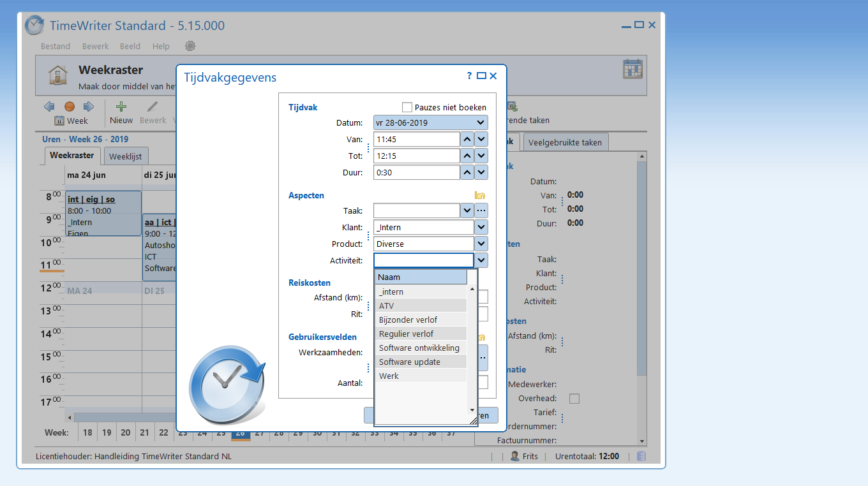Select week 21 in week bar

(145, 432)
